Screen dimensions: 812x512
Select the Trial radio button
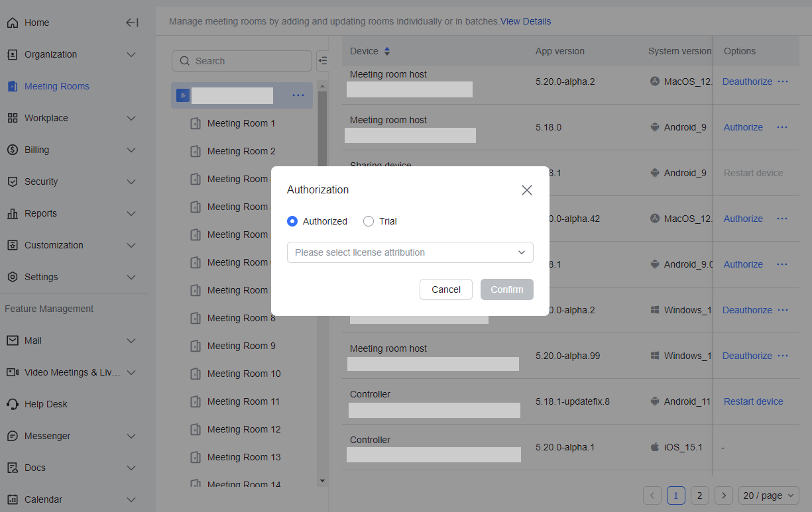point(369,221)
